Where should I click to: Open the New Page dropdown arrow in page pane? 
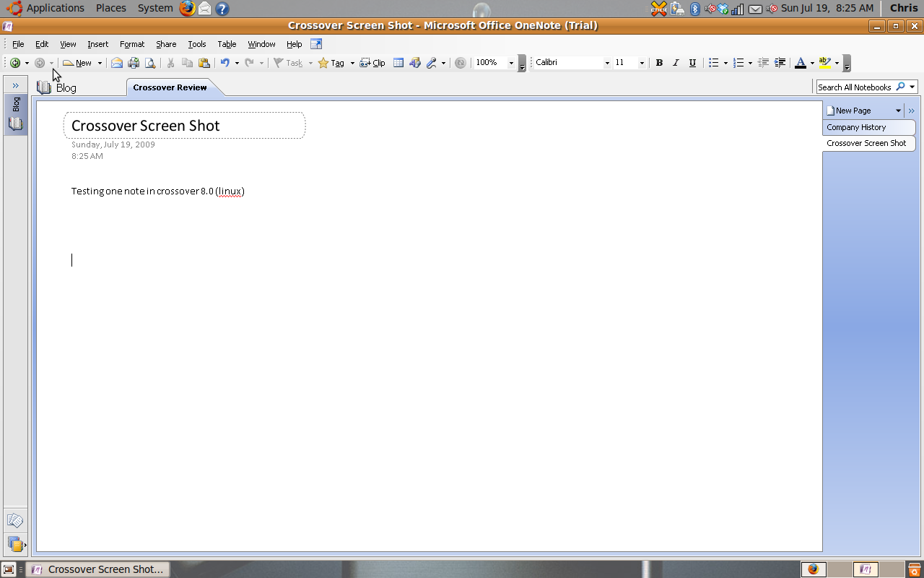(899, 111)
